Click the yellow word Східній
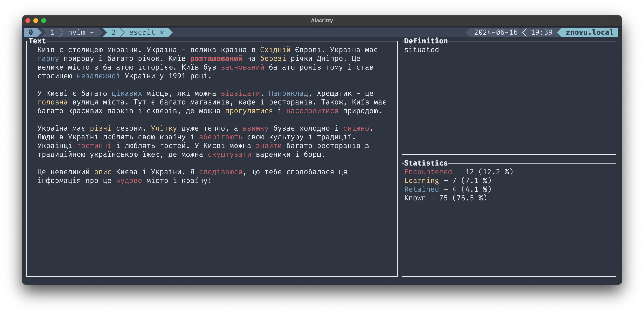The height and width of the screenshot is (314, 644). [x=275, y=50]
